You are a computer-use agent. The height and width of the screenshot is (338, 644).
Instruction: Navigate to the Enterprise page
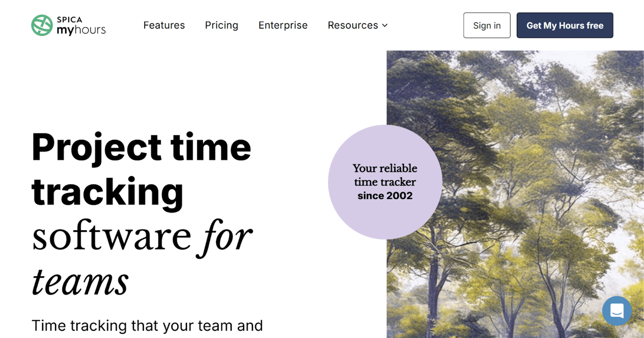pos(283,25)
